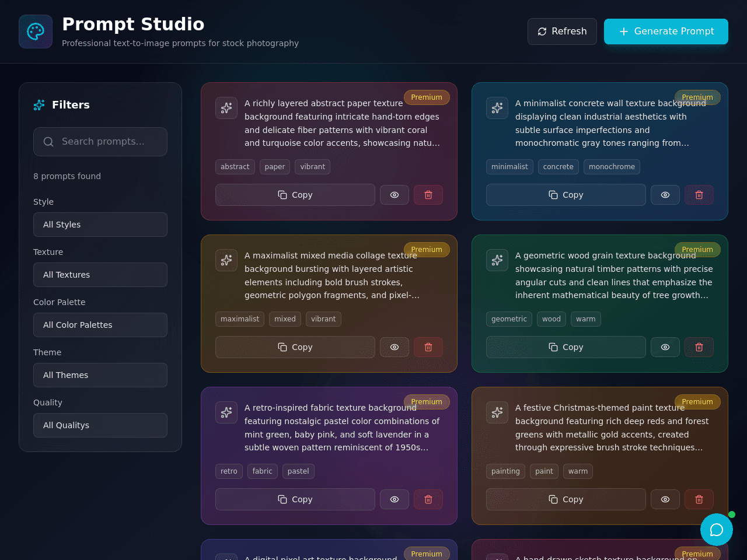Click the 'wood' tag
Image resolution: width=747 pixels, height=560 pixels.
tap(551, 319)
